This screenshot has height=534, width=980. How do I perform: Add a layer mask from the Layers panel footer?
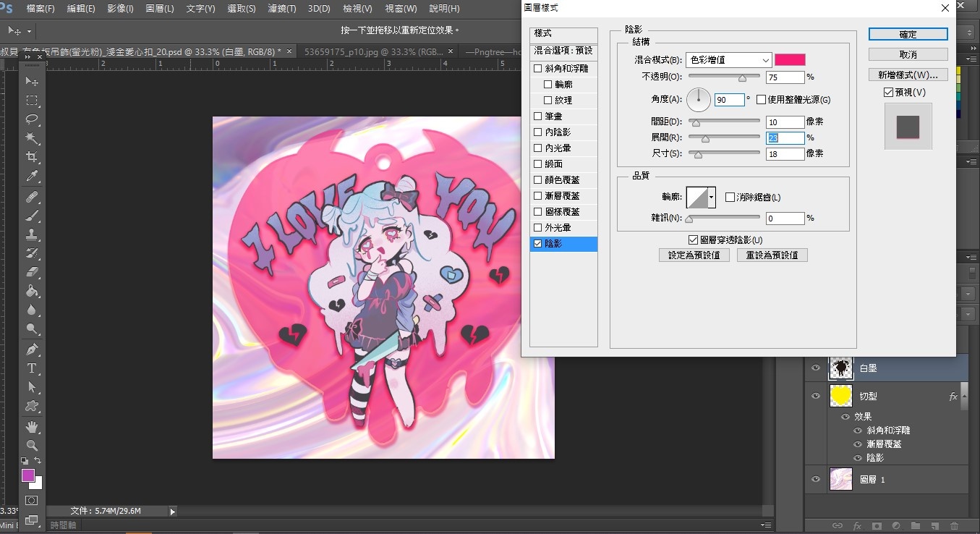(x=877, y=525)
